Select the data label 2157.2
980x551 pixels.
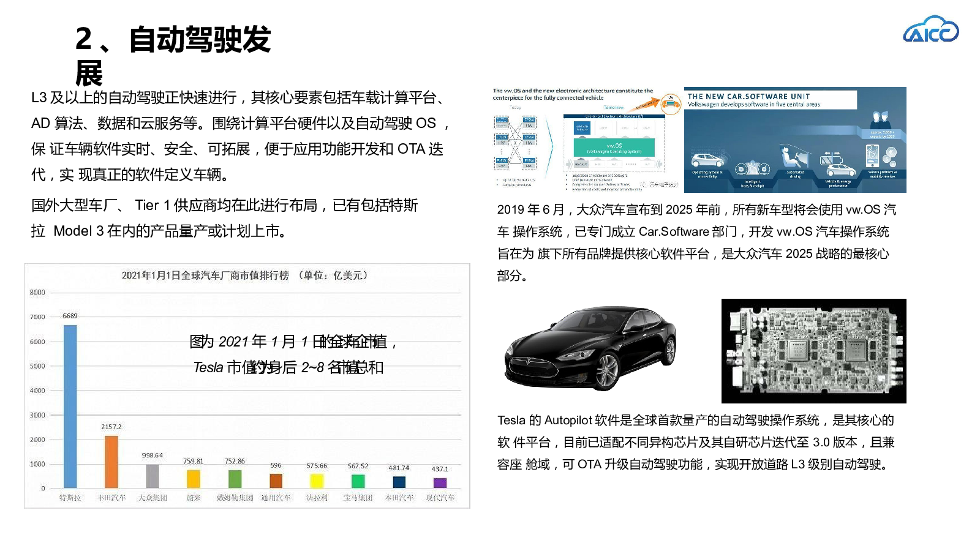coord(111,427)
